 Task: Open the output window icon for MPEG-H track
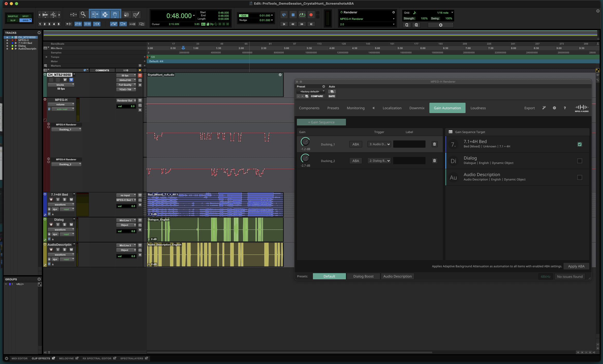tap(140, 101)
